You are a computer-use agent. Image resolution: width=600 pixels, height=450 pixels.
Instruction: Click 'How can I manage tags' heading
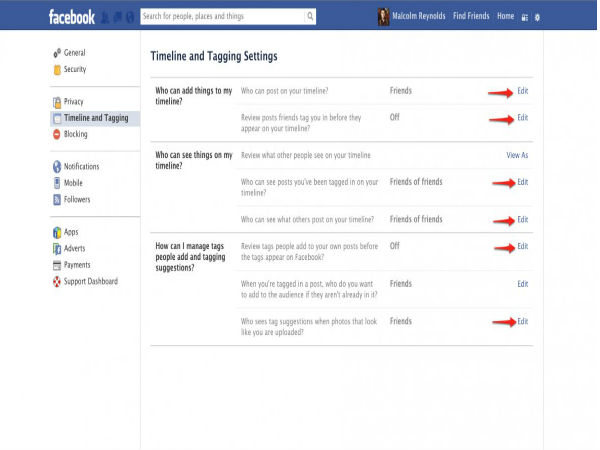(x=190, y=257)
